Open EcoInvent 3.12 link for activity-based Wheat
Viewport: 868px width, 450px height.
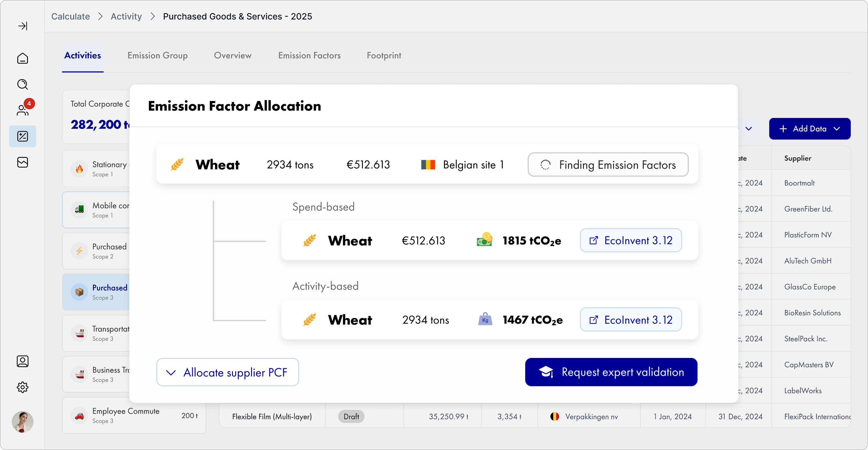[630, 320]
